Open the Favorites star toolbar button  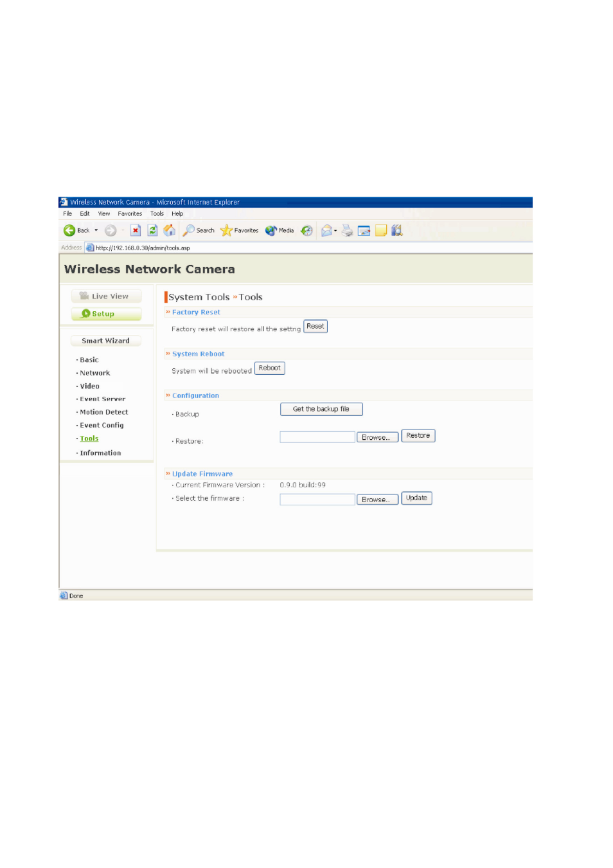[x=240, y=230]
